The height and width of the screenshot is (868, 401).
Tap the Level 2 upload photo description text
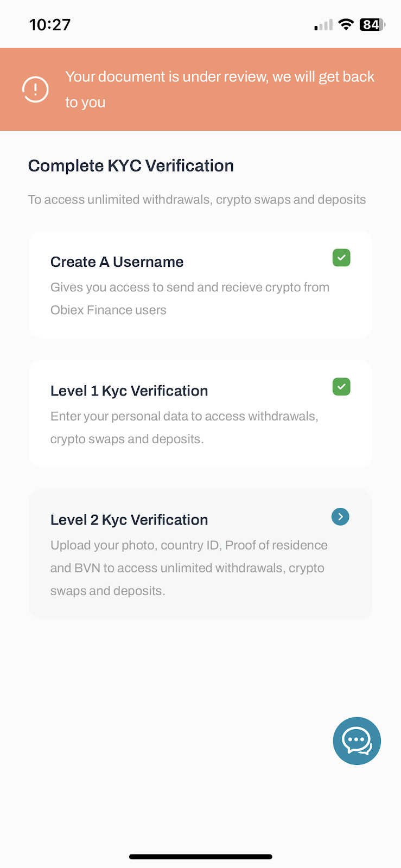[189, 568]
